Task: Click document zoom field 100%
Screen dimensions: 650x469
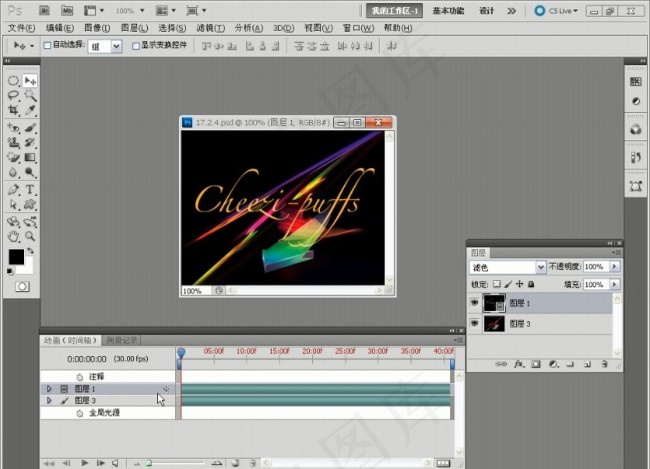Action: click(x=196, y=291)
